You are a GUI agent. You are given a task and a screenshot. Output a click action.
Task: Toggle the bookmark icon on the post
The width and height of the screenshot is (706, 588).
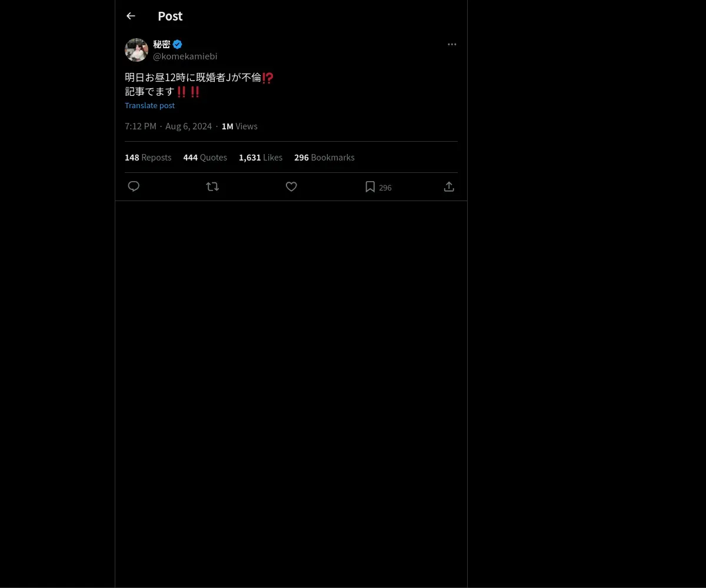pos(370,186)
